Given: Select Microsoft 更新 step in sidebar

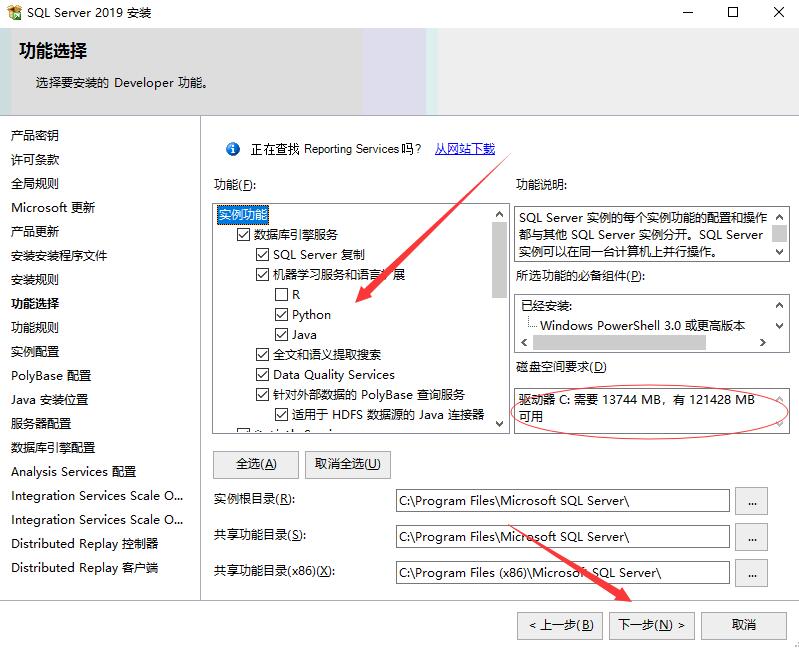Looking at the screenshot, I should pos(53,207).
